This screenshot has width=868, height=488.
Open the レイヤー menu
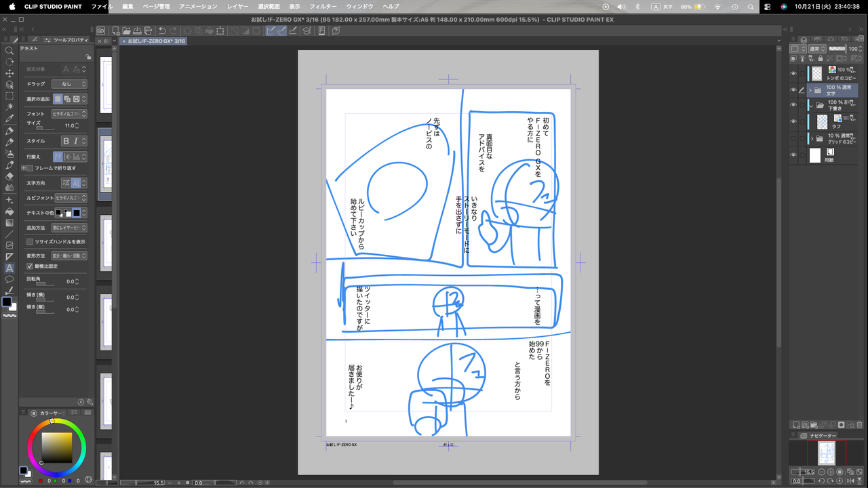coord(238,6)
